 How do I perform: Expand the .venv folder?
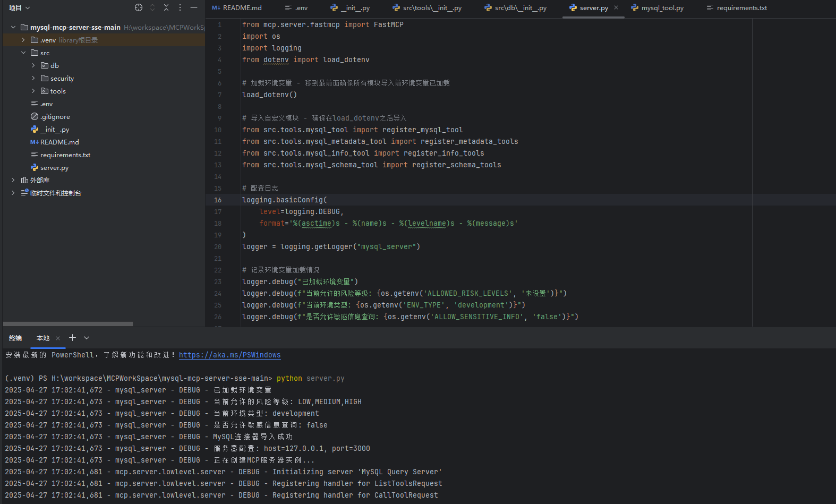pos(23,40)
